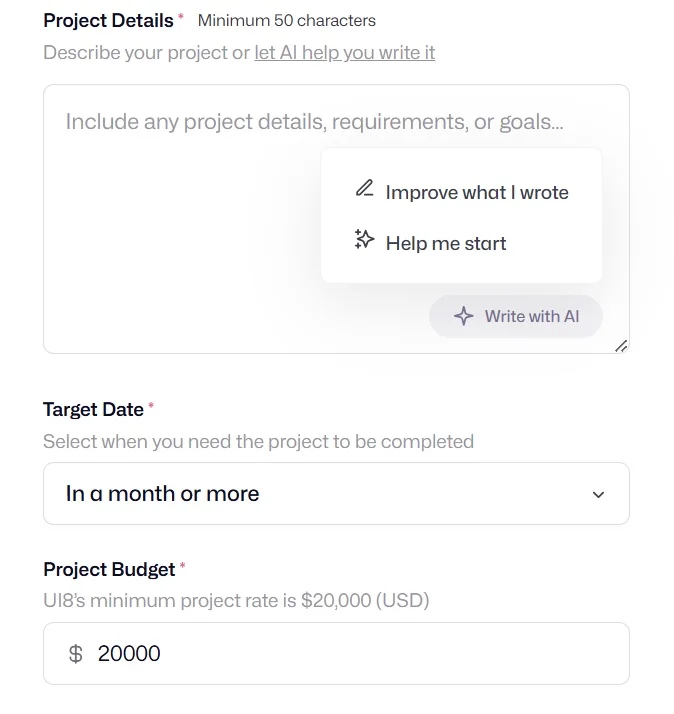Click the pencil icon beside Improve what I wrote

coord(365,189)
